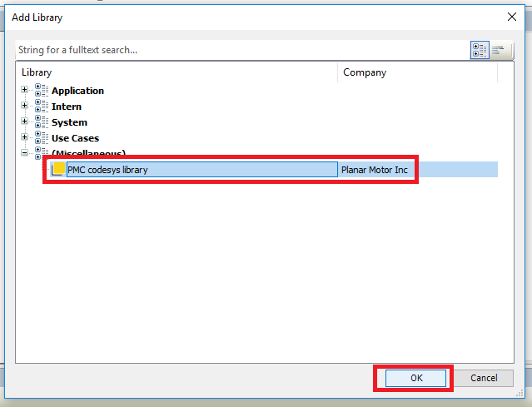The image size is (532, 407).
Task: Toggle the group-by-category tree view icon
Action: [480, 50]
